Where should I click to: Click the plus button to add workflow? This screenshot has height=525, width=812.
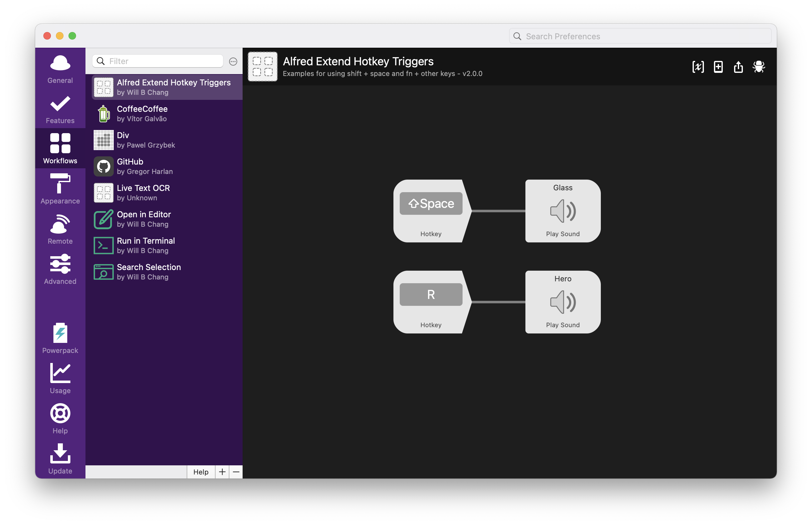coord(222,472)
